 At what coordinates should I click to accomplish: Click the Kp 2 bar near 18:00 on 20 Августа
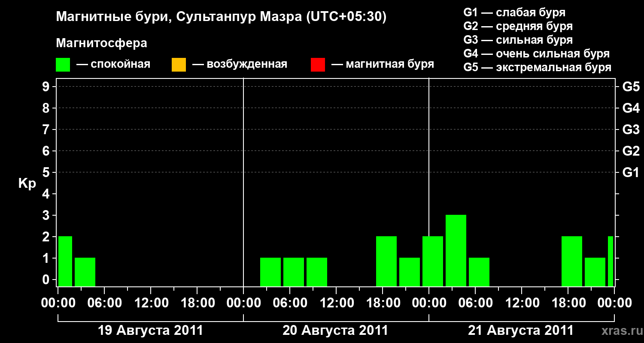(x=386, y=261)
